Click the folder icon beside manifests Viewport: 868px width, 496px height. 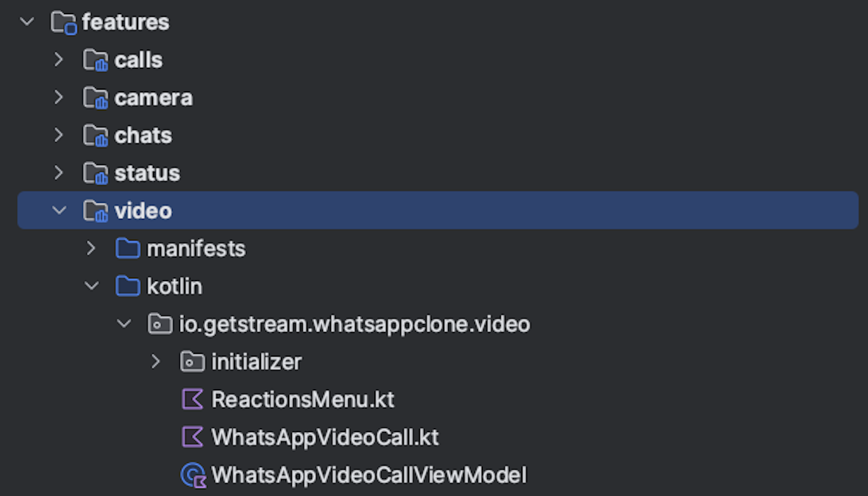pos(128,248)
